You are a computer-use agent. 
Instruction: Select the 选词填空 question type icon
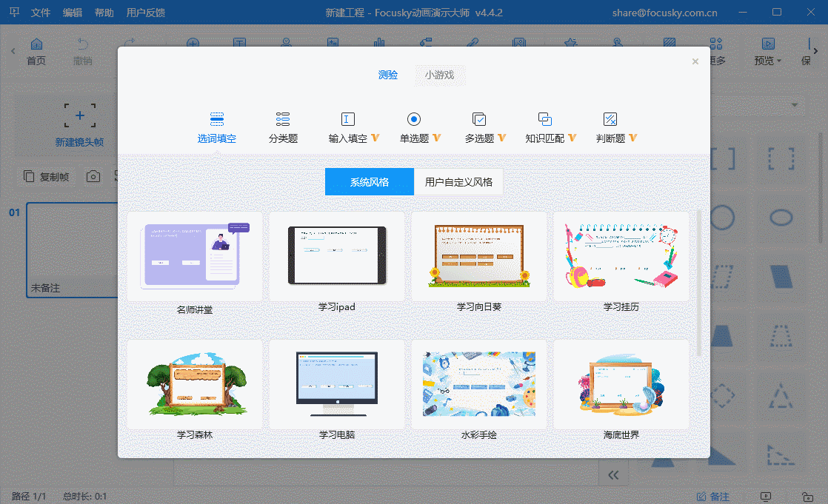(x=217, y=118)
